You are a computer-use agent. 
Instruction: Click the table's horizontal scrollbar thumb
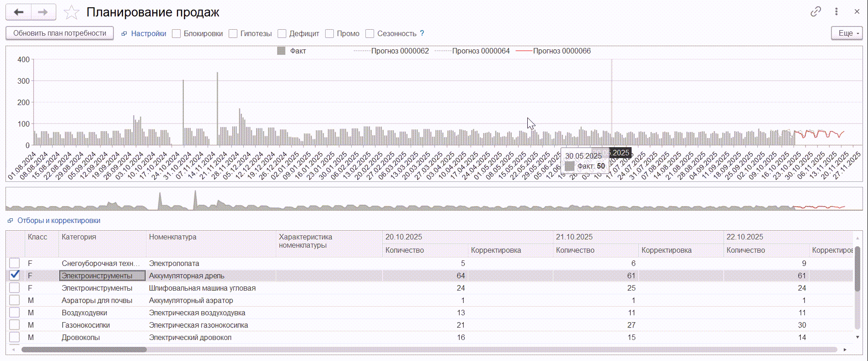tap(84, 350)
